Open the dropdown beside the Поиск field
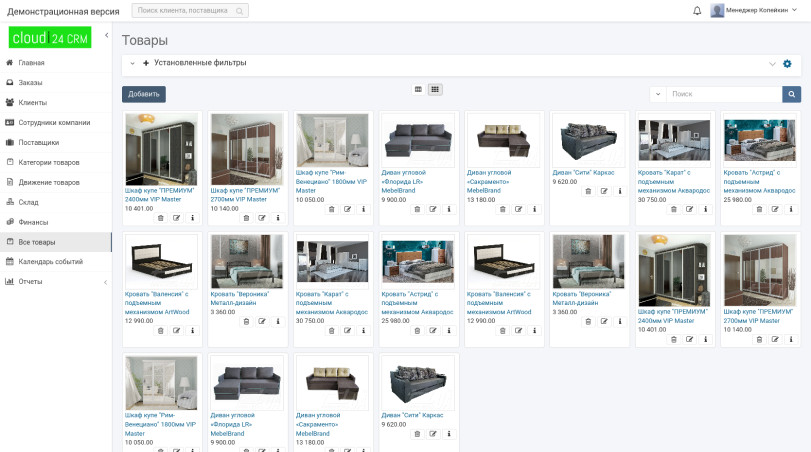 pos(658,94)
